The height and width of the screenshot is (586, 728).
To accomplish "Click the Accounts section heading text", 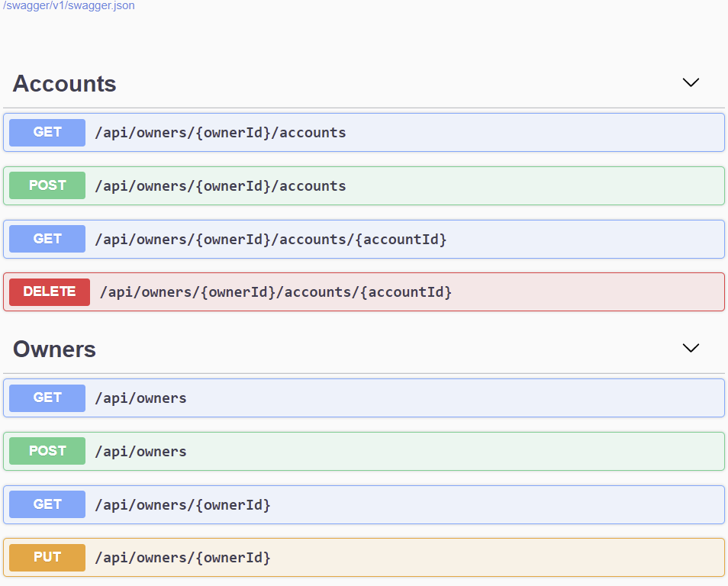I will point(65,83).
